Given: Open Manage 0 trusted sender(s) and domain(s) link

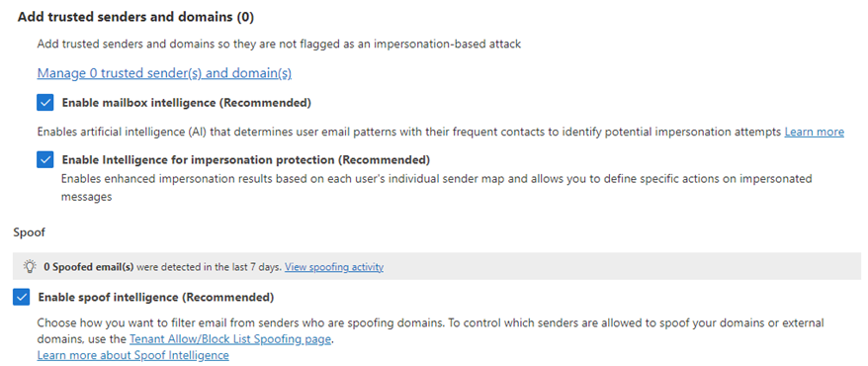Looking at the screenshot, I should (164, 72).
